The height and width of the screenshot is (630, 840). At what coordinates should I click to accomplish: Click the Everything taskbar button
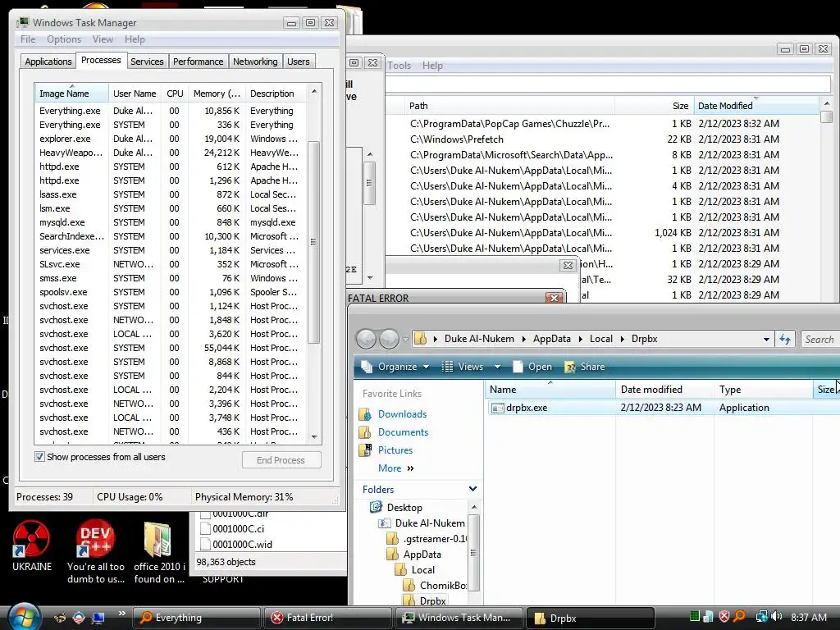coord(196,618)
